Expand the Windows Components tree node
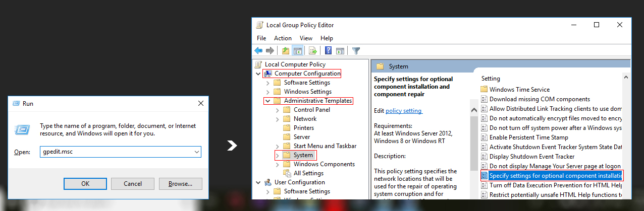Image resolution: width=644 pixels, height=211 pixels. click(277, 164)
